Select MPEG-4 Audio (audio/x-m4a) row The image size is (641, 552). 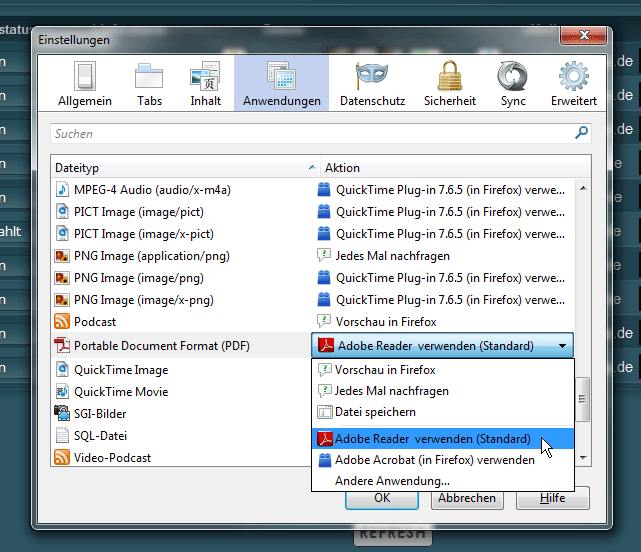pyautogui.click(x=313, y=190)
